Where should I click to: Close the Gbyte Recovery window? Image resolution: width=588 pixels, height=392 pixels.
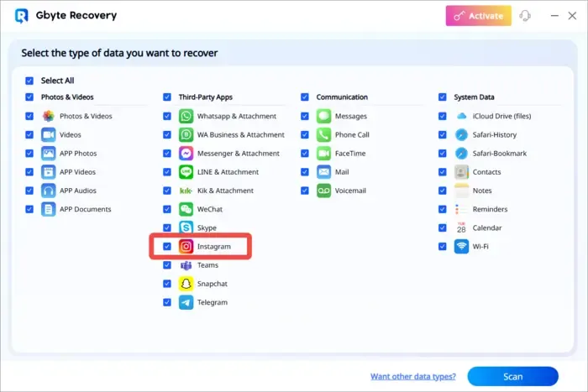tap(572, 16)
